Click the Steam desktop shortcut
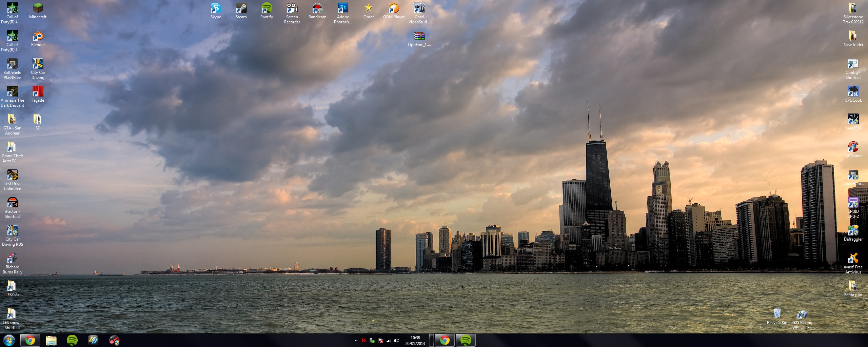This screenshot has width=868, height=347. [x=241, y=11]
